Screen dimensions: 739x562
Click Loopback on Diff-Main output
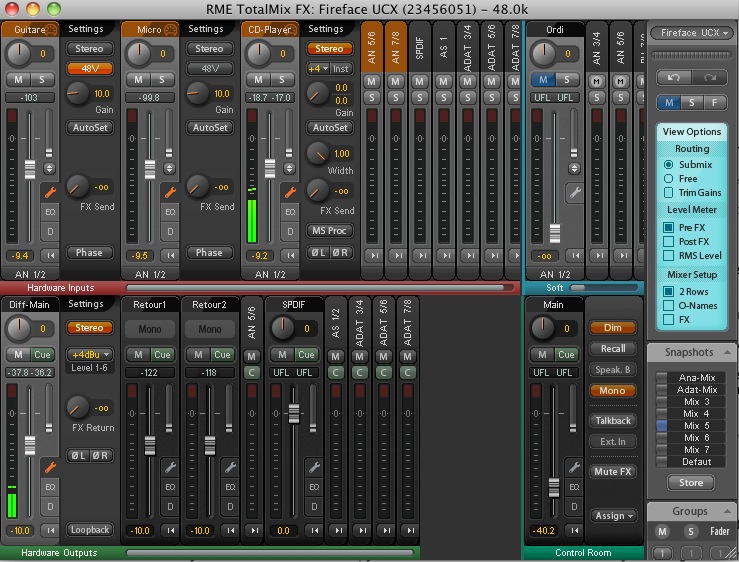coord(90,530)
